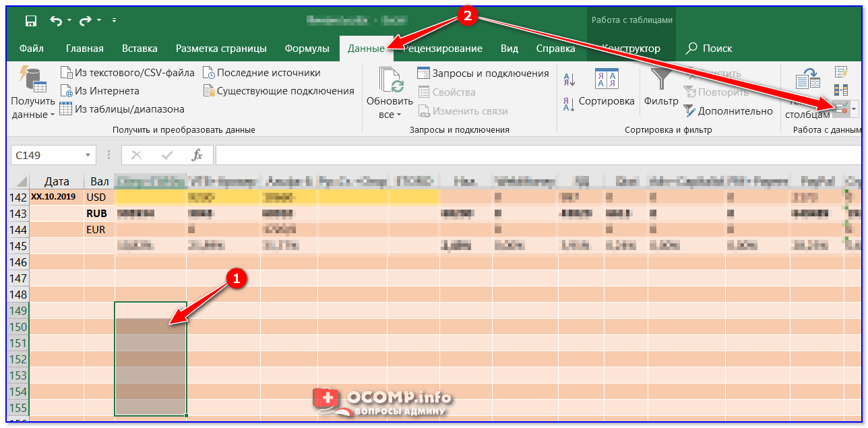The width and height of the screenshot is (868, 428).
Task: Click active cell C149
Action: 150,311
